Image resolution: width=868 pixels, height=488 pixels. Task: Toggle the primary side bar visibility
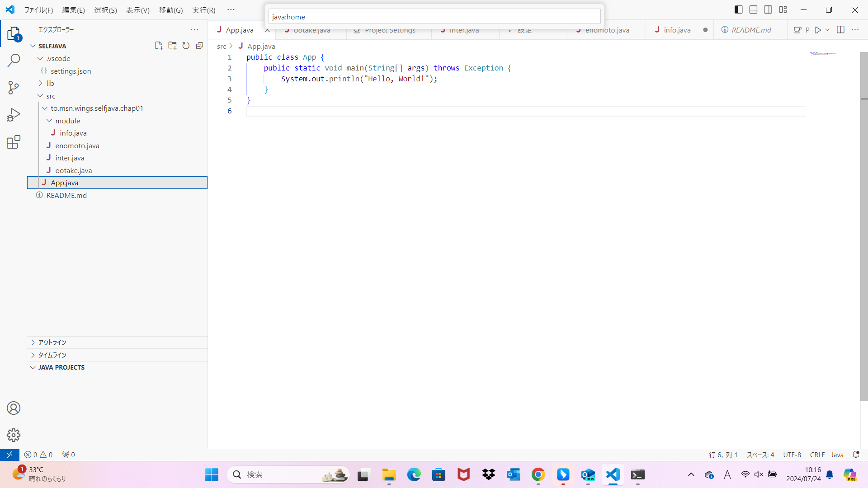(x=739, y=9)
